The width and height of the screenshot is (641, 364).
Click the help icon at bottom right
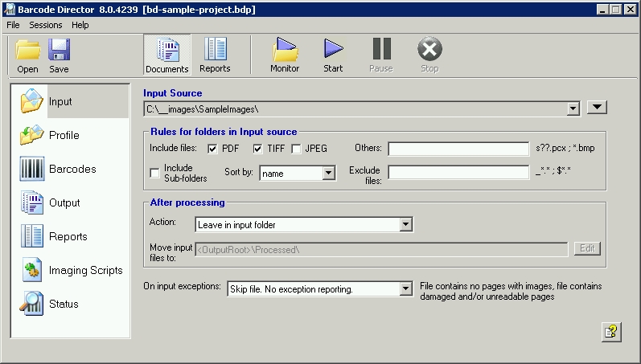tap(611, 332)
